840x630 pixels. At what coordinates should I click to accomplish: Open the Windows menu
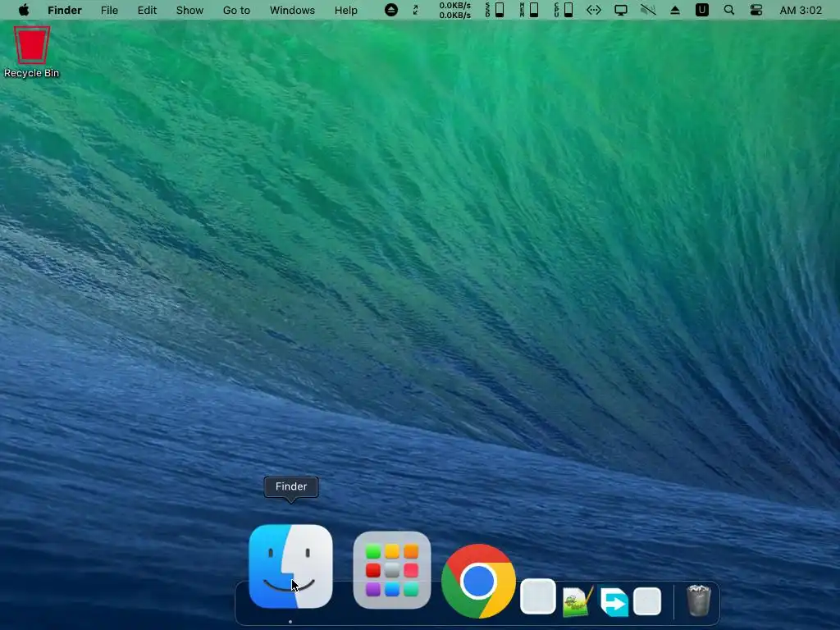coord(292,10)
